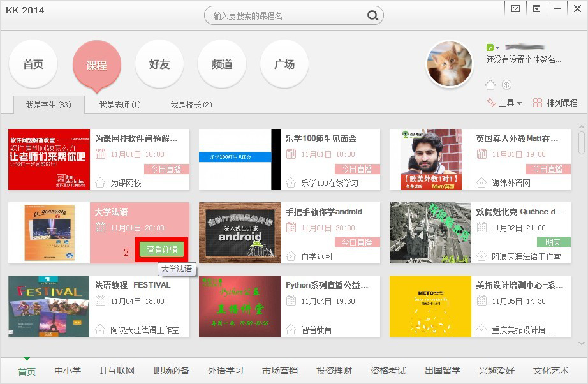Open the 手把手教你android course thumbnail
The image size is (588, 384).
240,232
